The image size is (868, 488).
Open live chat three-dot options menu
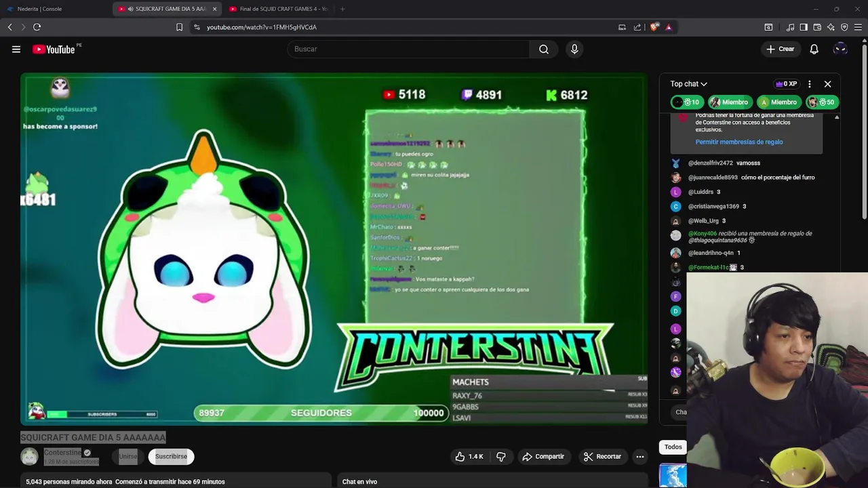point(810,84)
